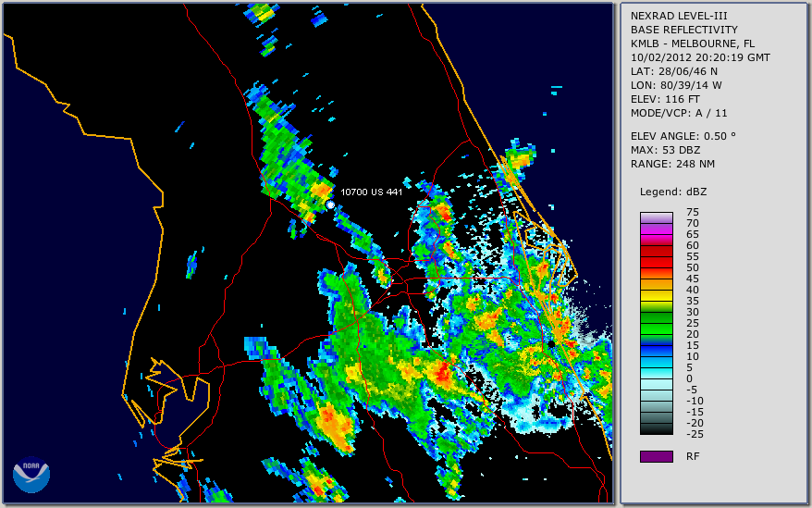Click the '75' legend value
Image resolution: width=812 pixels, height=508 pixels.
point(693,212)
